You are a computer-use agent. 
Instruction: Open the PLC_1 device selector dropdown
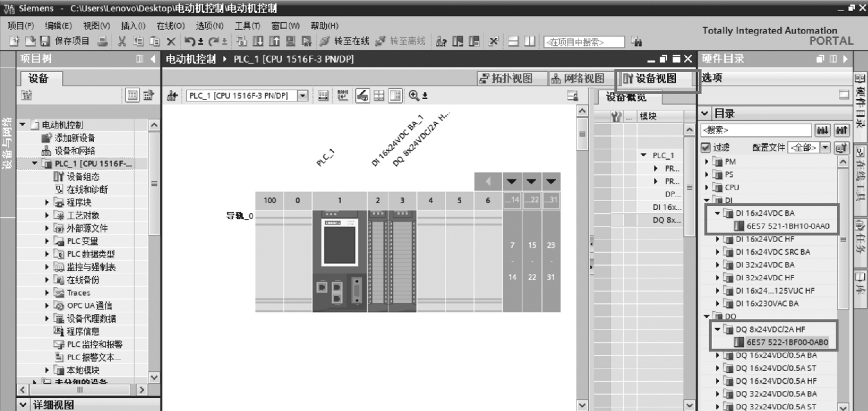302,96
